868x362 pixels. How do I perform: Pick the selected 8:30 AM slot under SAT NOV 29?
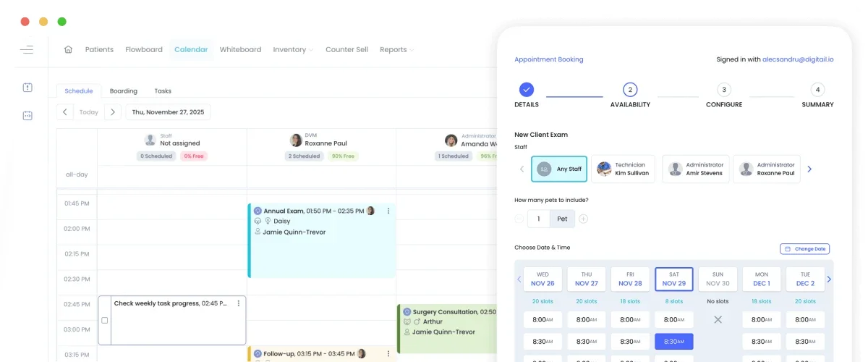674,342
